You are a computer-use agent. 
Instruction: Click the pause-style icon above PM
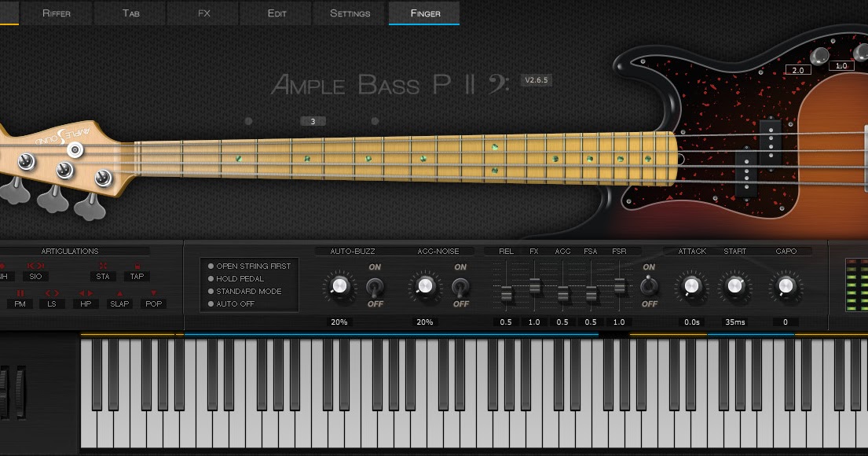click(x=20, y=293)
